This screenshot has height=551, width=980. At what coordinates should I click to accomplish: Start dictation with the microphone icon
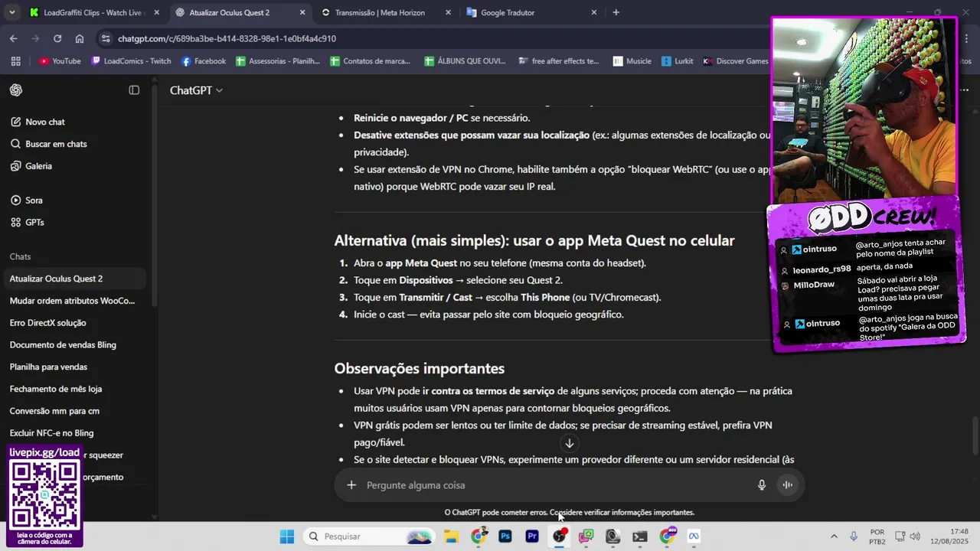coord(762,485)
